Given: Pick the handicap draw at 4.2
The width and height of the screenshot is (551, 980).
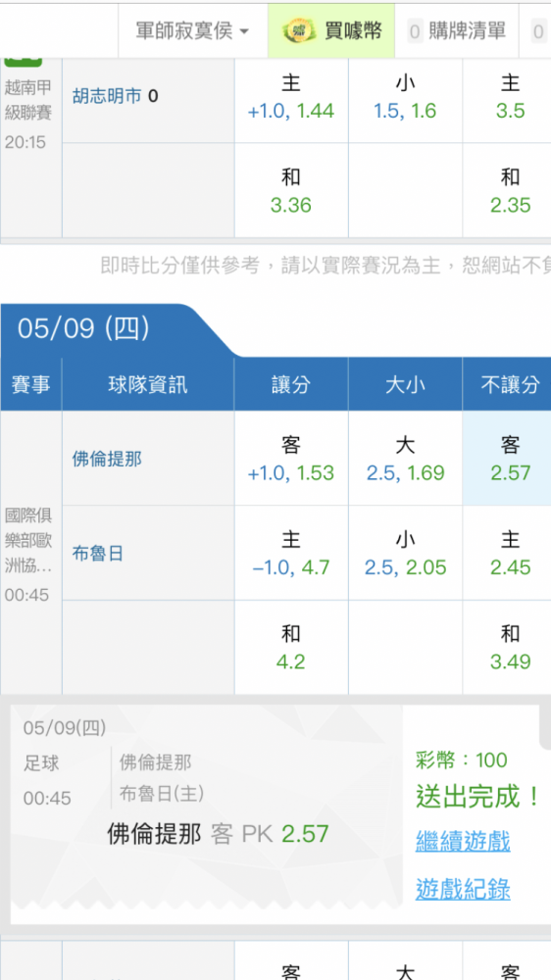Looking at the screenshot, I should coord(291,648).
